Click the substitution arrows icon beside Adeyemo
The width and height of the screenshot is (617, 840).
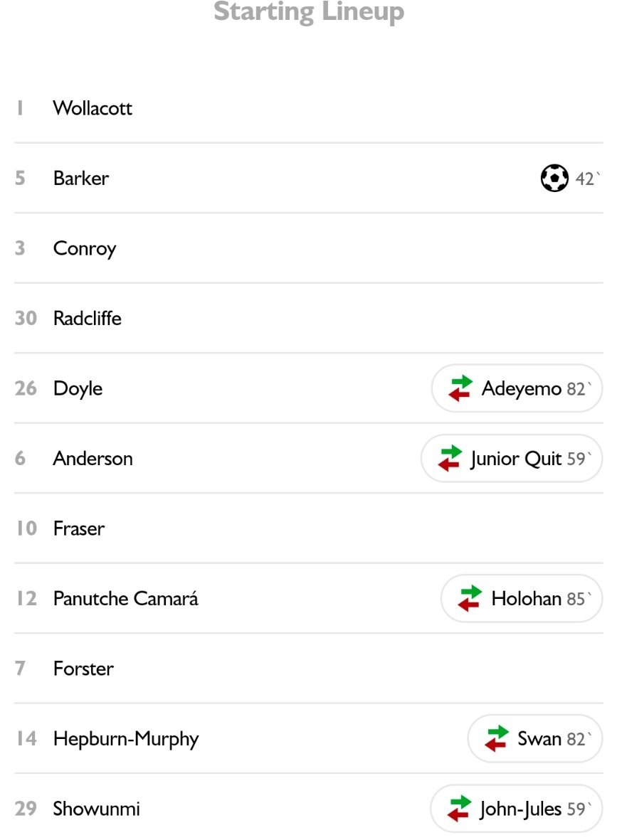point(460,388)
